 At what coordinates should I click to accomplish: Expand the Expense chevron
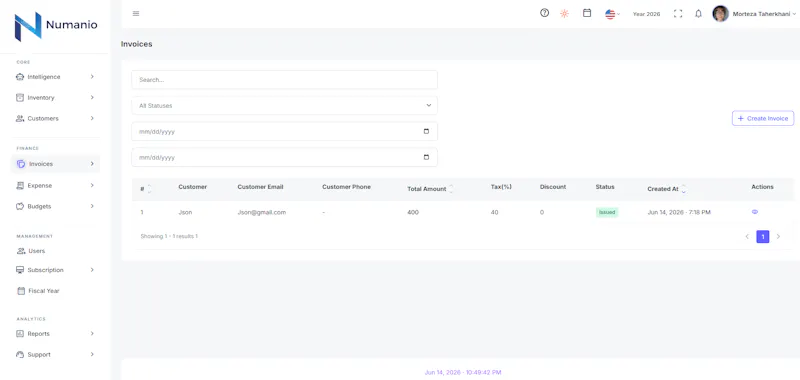(92, 186)
